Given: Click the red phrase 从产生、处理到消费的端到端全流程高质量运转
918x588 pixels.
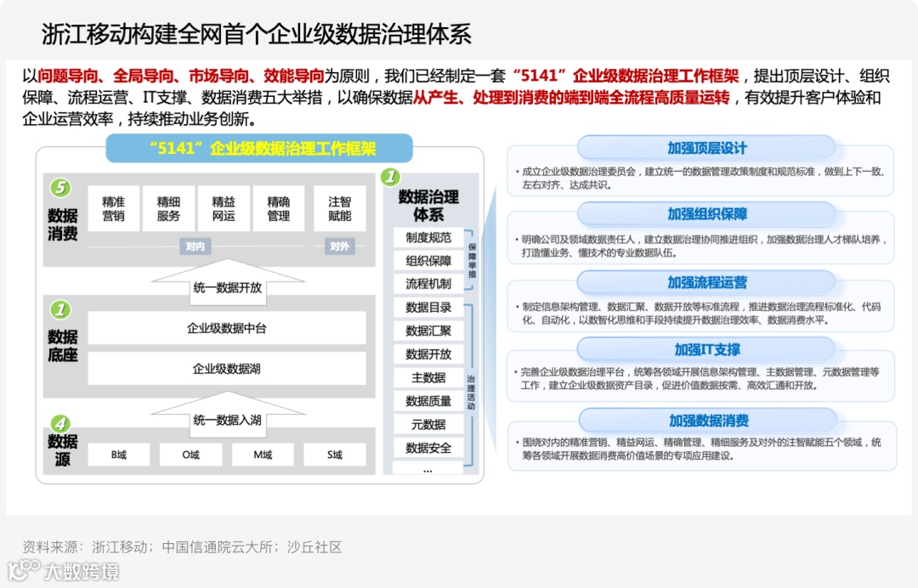Looking at the screenshot, I should pos(571,97).
